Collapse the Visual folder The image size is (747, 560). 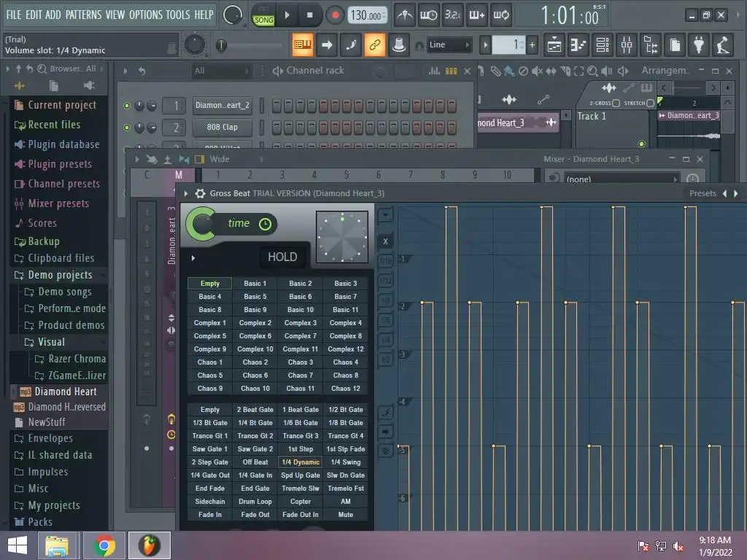pyautogui.click(x=51, y=342)
